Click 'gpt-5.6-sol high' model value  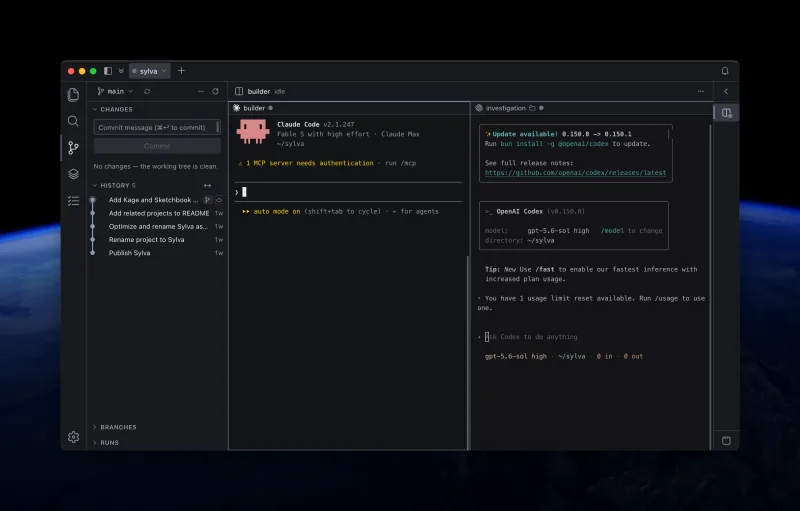558,231
